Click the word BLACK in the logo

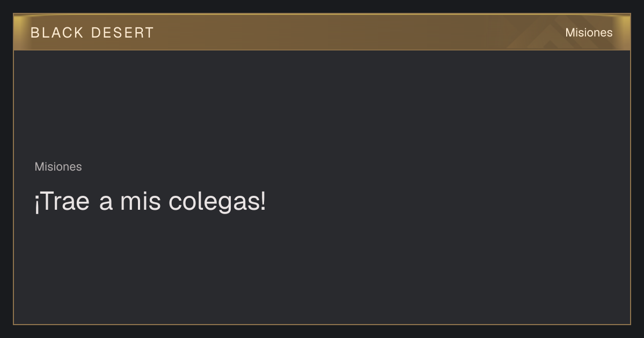point(57,33)
